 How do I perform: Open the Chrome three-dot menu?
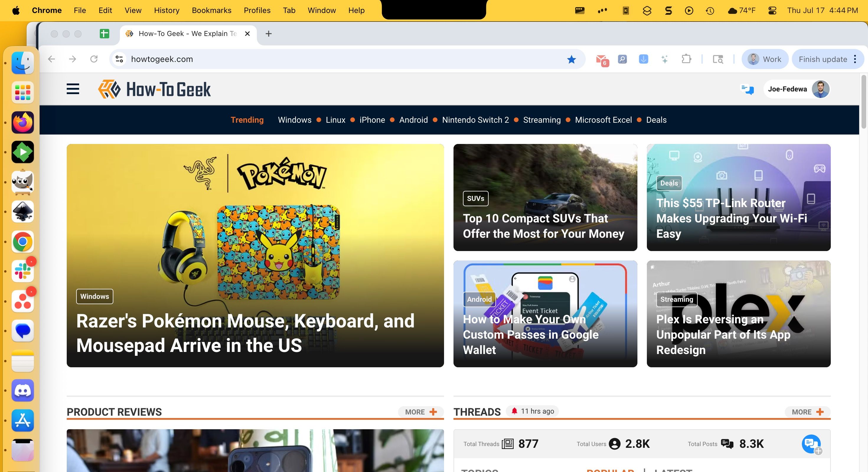[x=855, y=60]
